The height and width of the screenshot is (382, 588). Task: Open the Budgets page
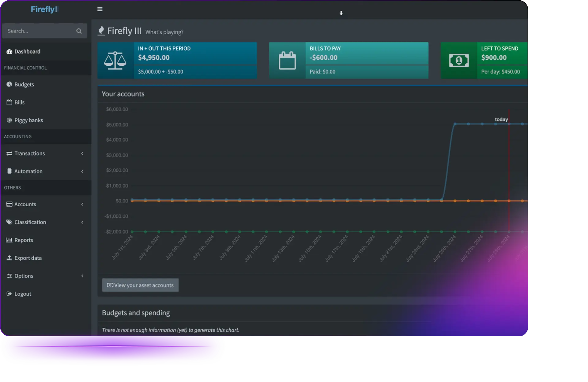click(x=46, y=84)
